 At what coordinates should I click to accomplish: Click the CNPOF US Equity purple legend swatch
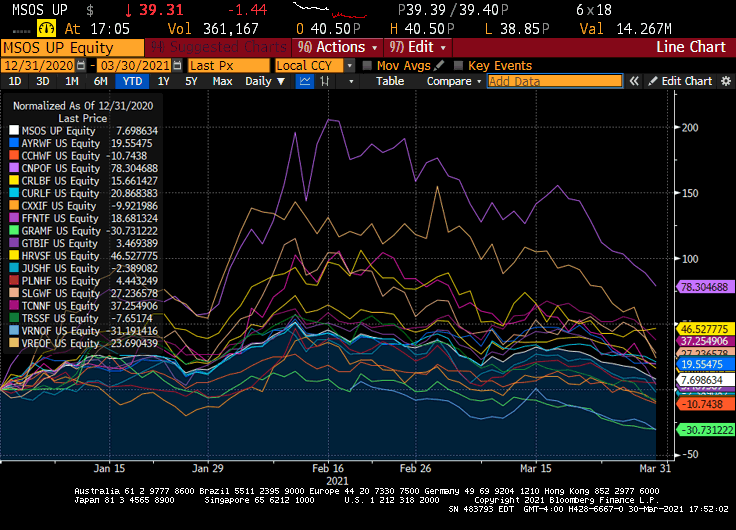pos(14,168)
